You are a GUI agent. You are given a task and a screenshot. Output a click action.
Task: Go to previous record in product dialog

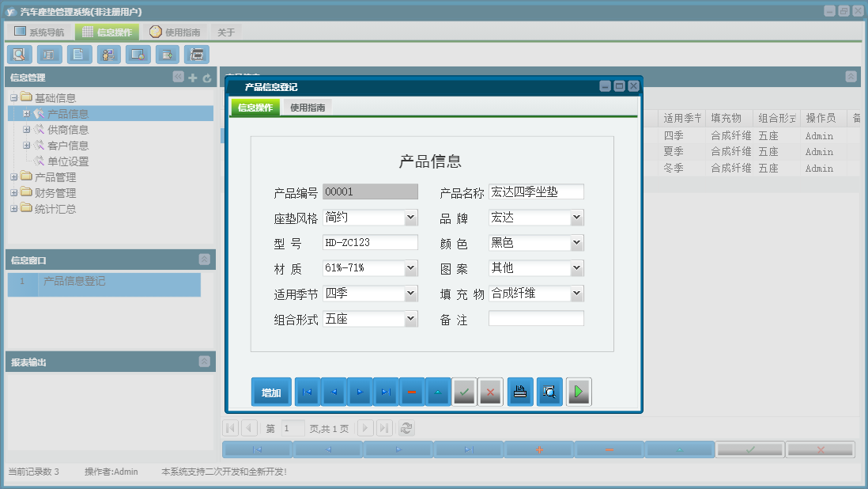click(x=334, y=392)
